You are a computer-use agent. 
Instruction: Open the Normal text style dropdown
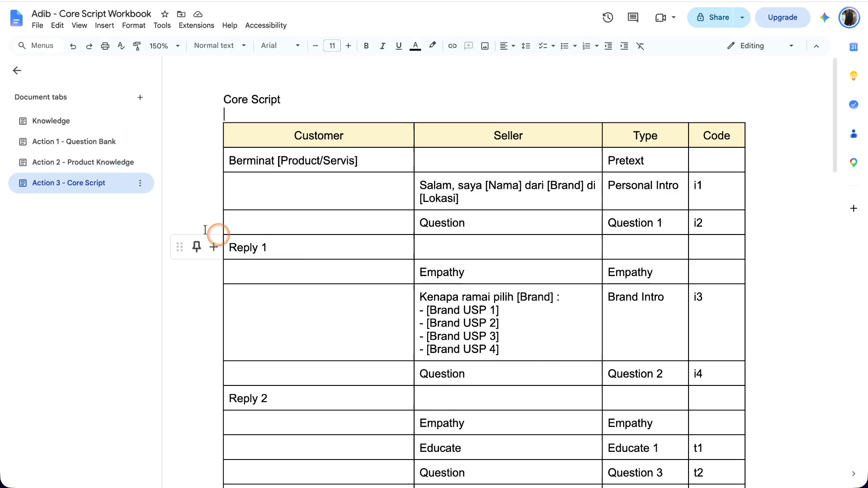coord(220,46)
